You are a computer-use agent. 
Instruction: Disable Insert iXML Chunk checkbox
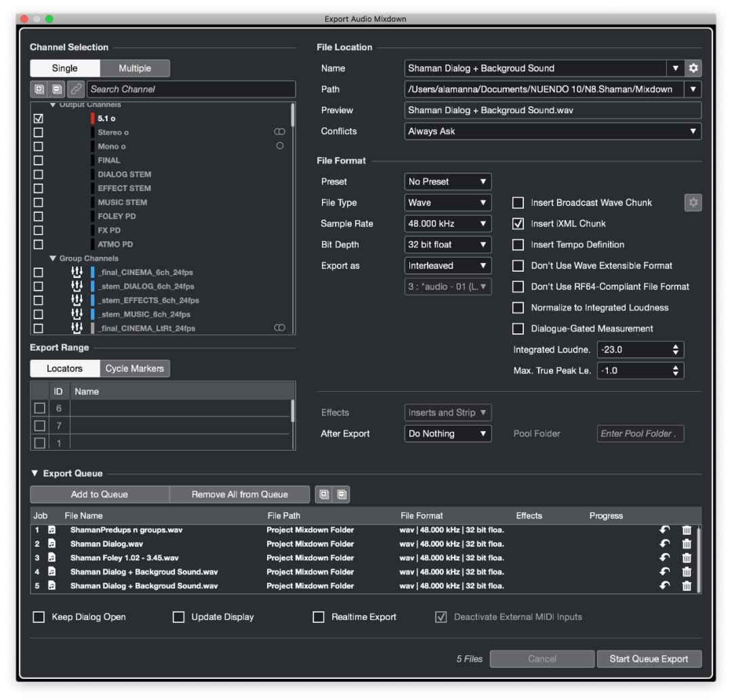pyautogui.click(x=518, y=224)
